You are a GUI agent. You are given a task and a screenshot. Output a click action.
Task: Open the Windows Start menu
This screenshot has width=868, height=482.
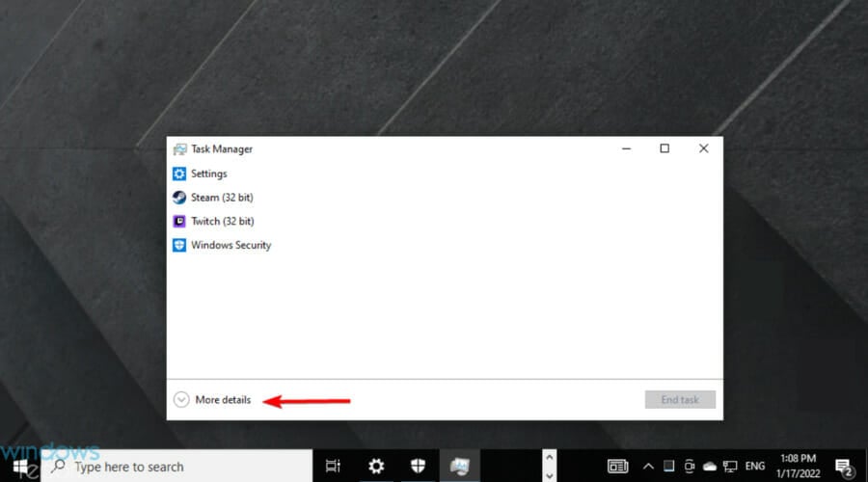(x=21, y=468)
